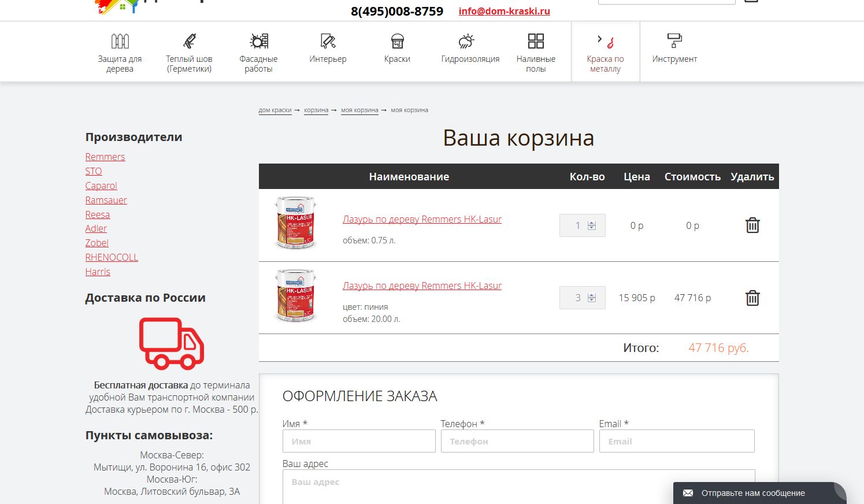Open the Краска по металлу menu item
Image resolution: width=864 pixels, height=504 pixels.
pyautogui.click(x=605, y=52)
